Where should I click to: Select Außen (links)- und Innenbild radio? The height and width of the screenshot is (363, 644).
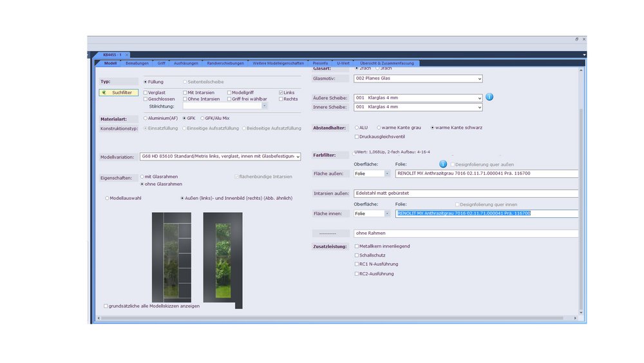(182, 198)
